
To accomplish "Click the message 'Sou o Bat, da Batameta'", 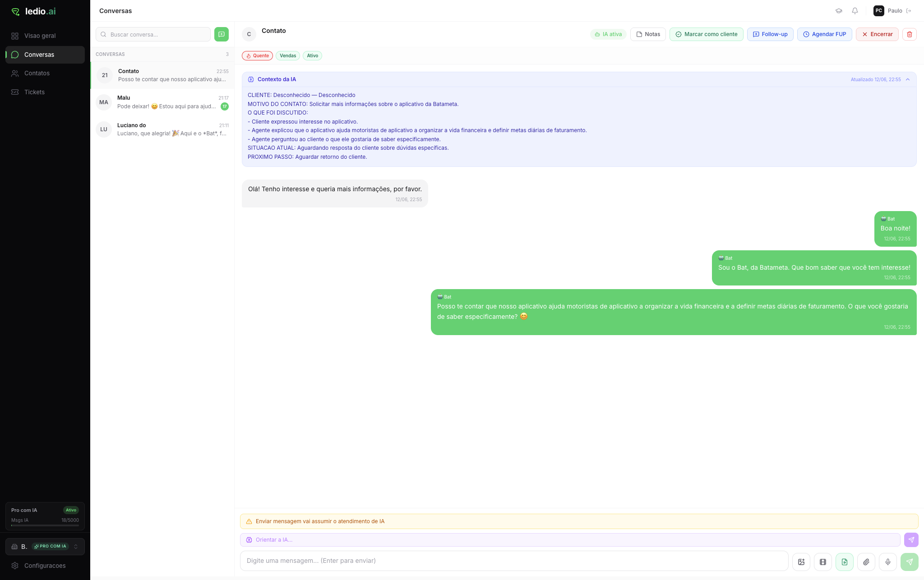I will pyautogui.click(x=814, y=268).
